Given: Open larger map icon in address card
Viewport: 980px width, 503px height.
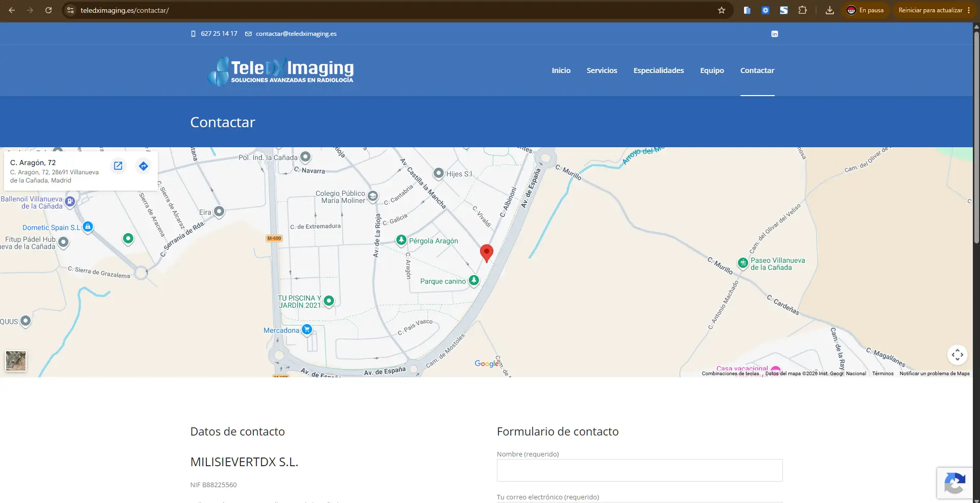Looking at the screenshot, I should (118, 166).
